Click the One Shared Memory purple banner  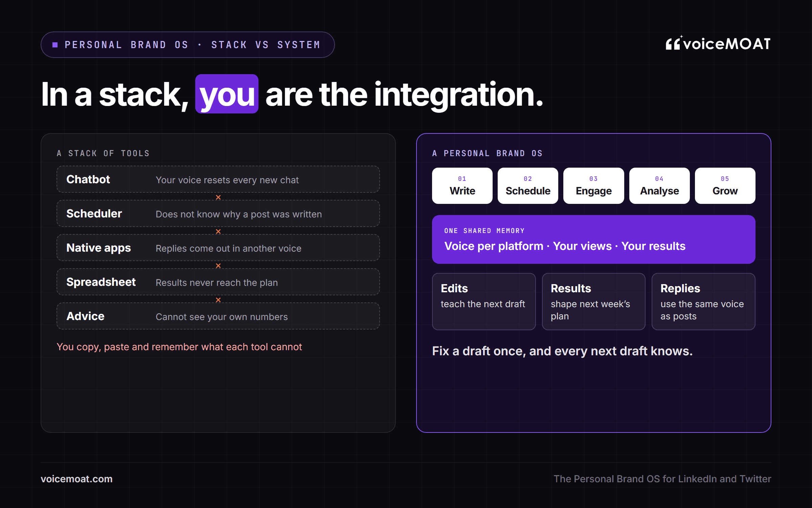click(x=593, y=239)
